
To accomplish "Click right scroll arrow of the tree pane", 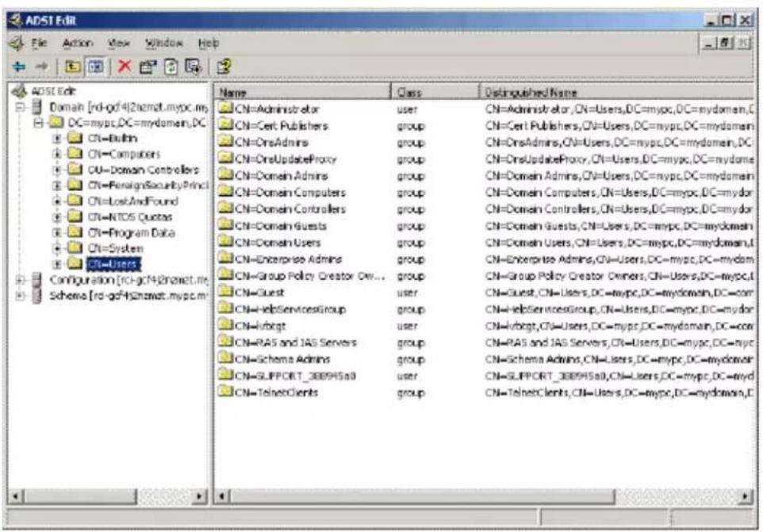I will click(x=199, y=496).
